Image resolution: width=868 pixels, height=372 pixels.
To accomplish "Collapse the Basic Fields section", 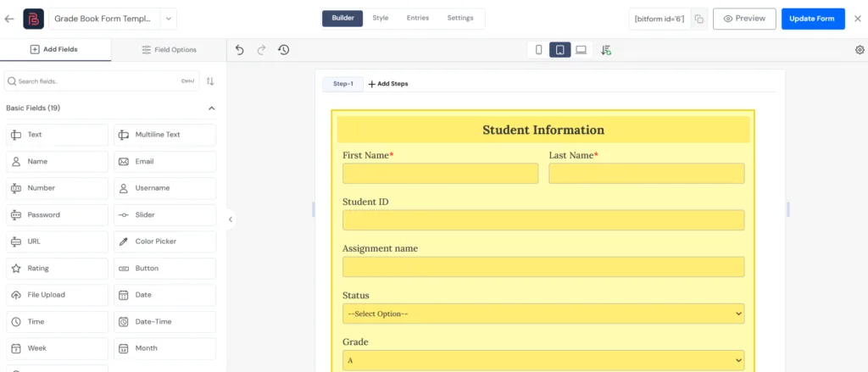I will 211,108.
